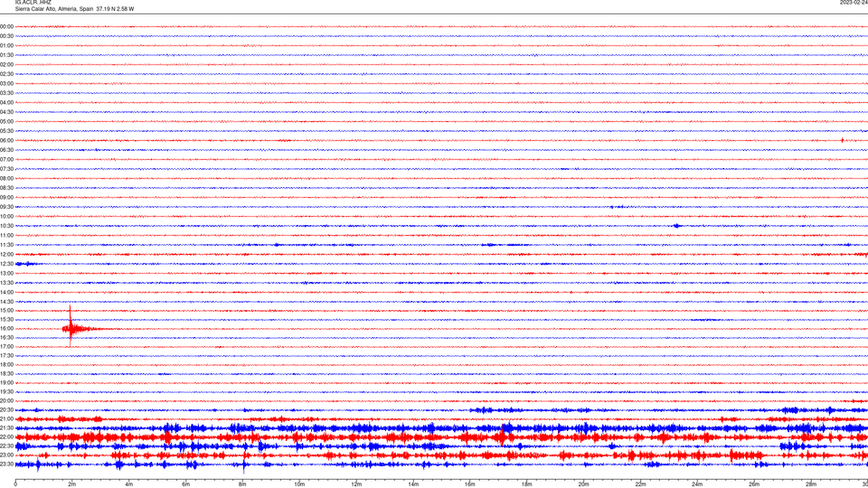Image resolution: width=868 pixels, height=488 pixels.
Task: Click the 21:30 time label
Action: pos(6,428)
